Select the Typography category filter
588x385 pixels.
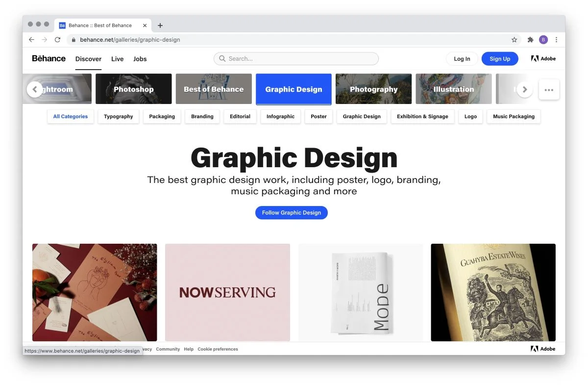pyautogui.click(x=119, y=117)
